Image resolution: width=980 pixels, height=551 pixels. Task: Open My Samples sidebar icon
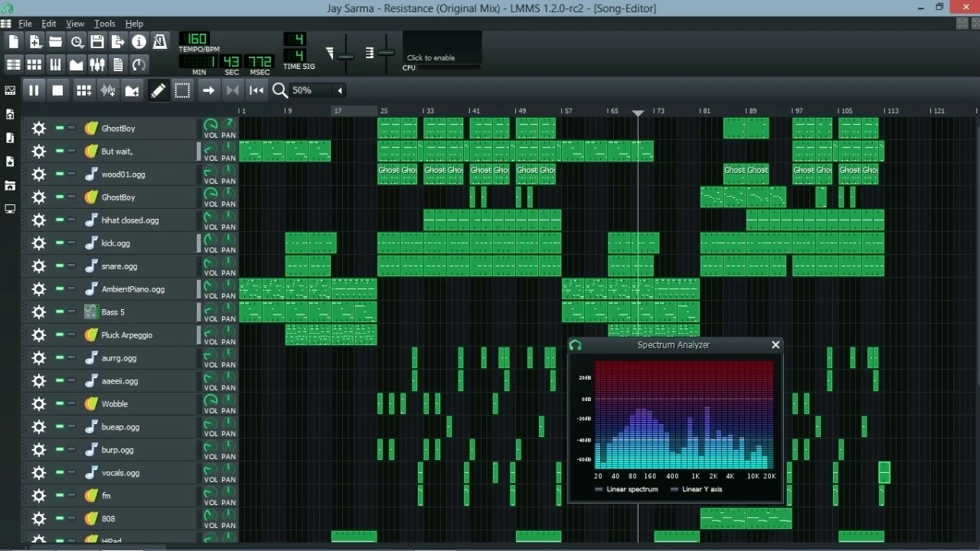(10, 138)
